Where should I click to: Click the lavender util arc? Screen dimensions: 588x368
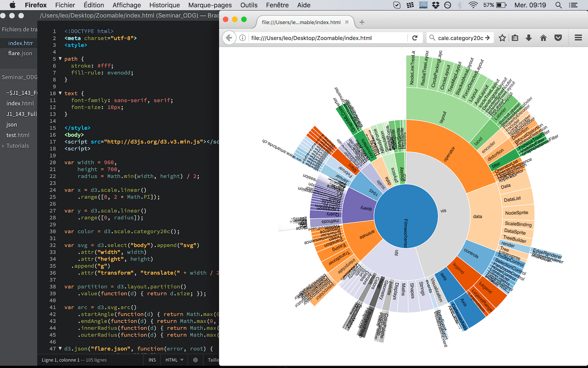point(396,254)
